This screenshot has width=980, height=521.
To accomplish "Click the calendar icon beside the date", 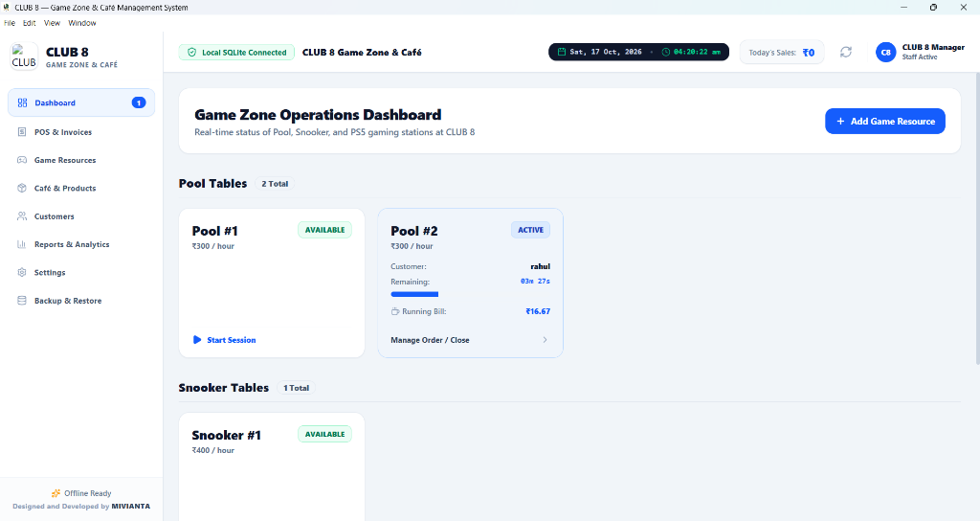I will (x=561, y=52).
